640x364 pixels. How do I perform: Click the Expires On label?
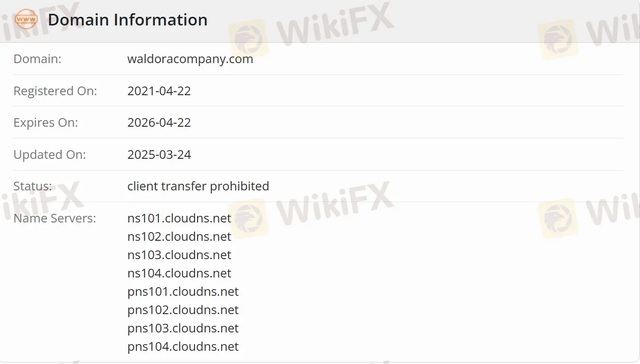coord(46,123)
